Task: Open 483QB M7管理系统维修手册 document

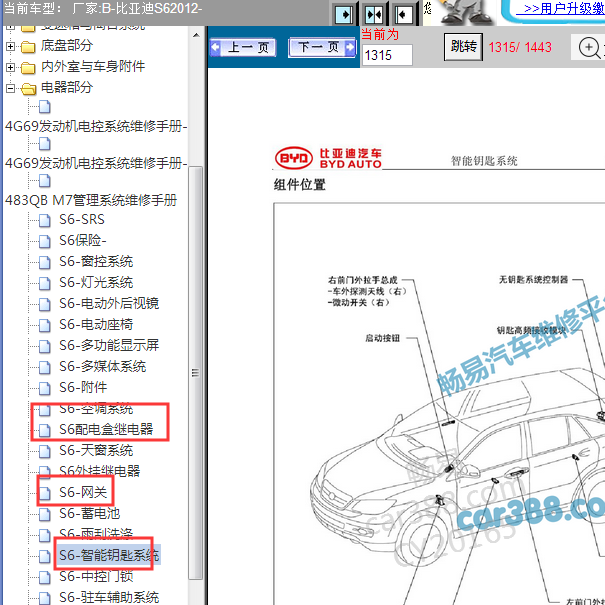Action: click(x=91, y=200)
